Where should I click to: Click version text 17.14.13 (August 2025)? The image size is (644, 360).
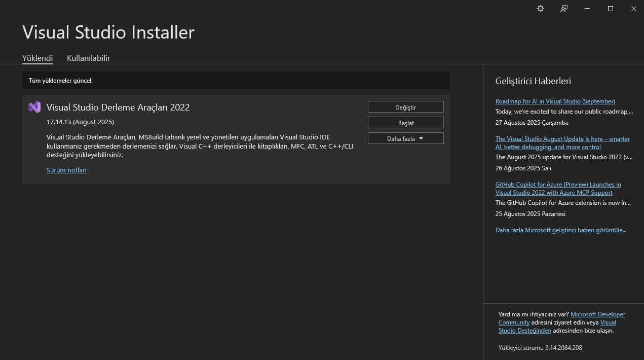(80, 122)
